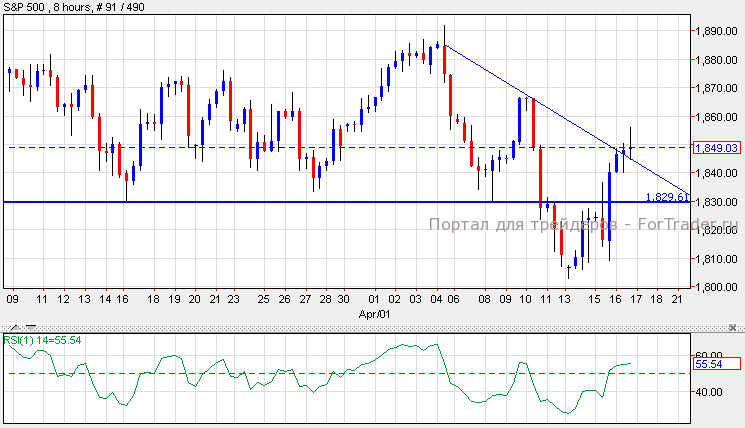Click date label 12 on the time axis

63,299
